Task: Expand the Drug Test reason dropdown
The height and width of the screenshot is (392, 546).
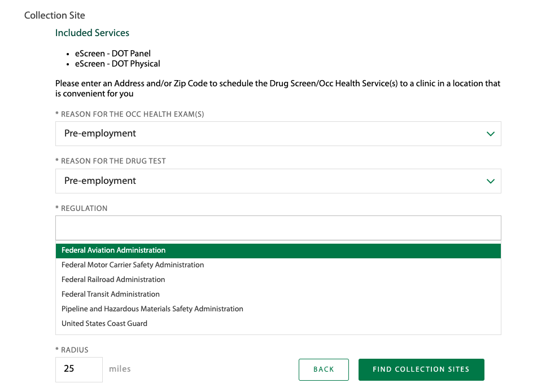Action: click(278, 181)
